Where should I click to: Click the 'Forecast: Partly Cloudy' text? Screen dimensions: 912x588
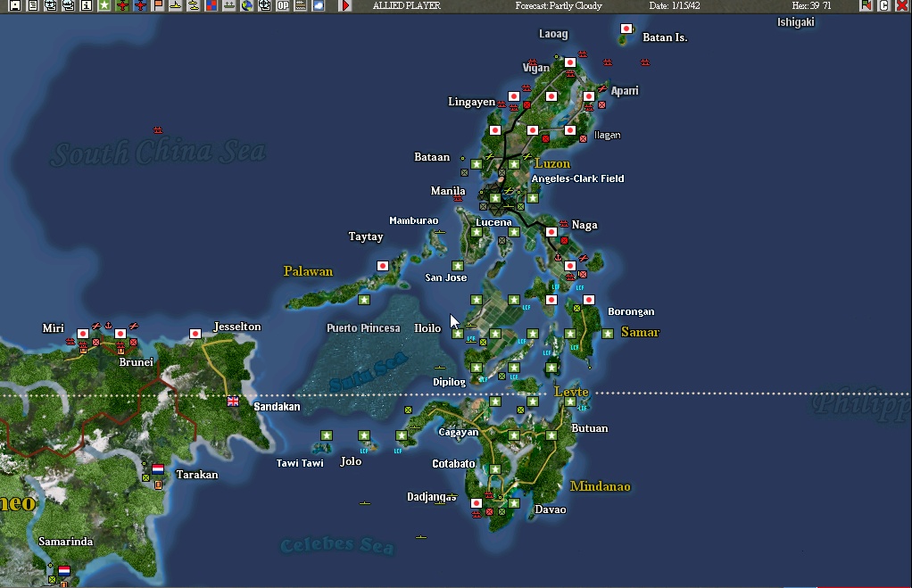pos(559,6)
